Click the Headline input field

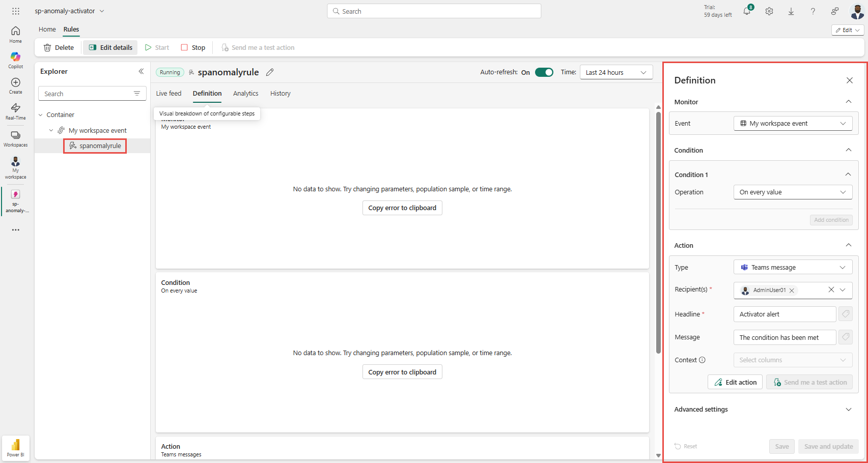(784, 314)
